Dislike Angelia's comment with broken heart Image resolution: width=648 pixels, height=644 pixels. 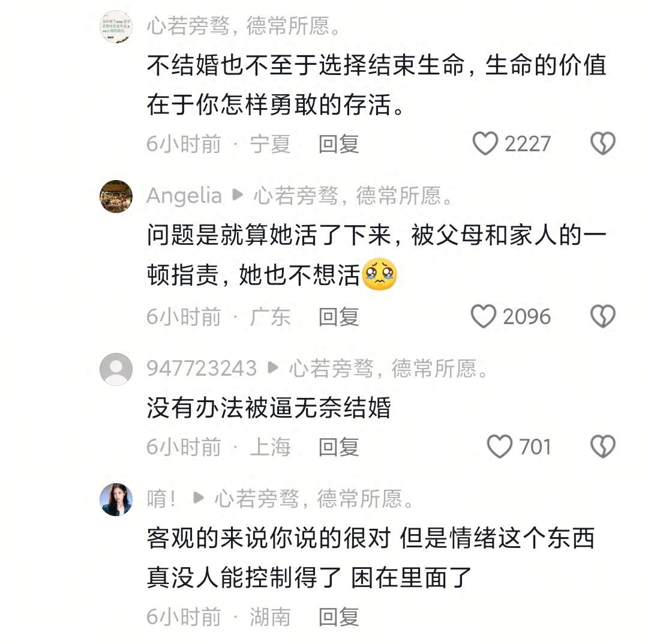pyautogui.click(x=602, y=316)
